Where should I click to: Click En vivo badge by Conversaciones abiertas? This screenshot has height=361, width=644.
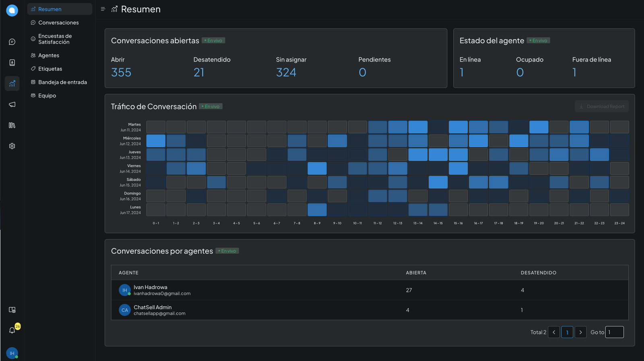213,41
